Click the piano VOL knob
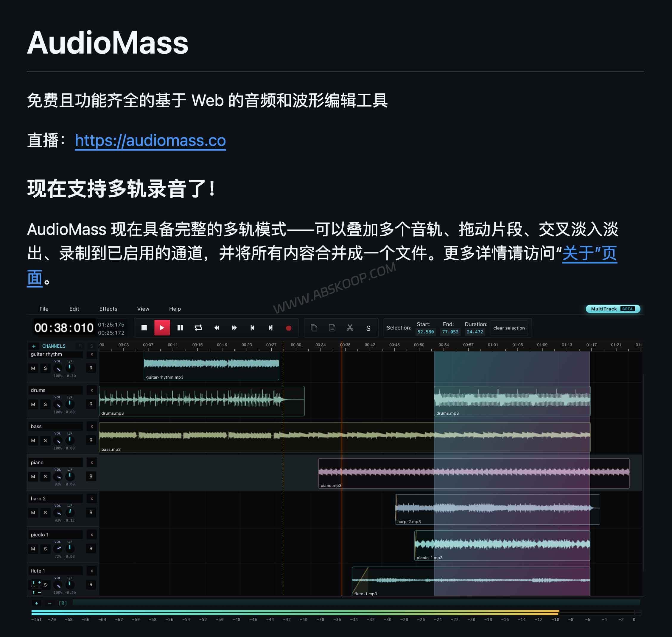The width and height of the screenshot is (672, 637). [58, 476]
